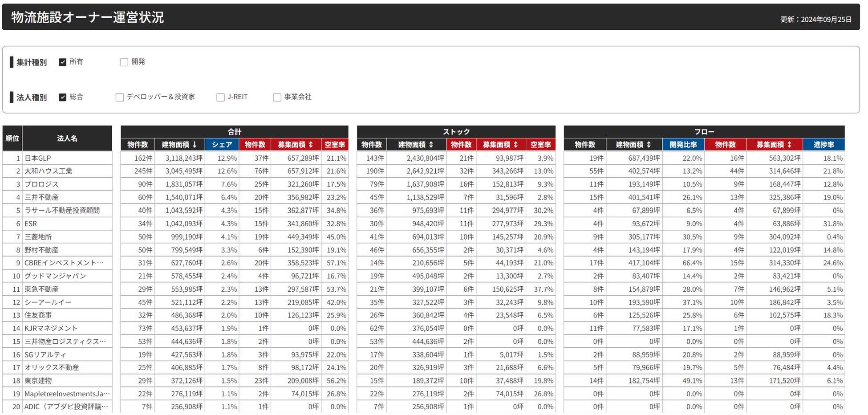Uncheck the 所有 checkbox

[x=63, y=62]
